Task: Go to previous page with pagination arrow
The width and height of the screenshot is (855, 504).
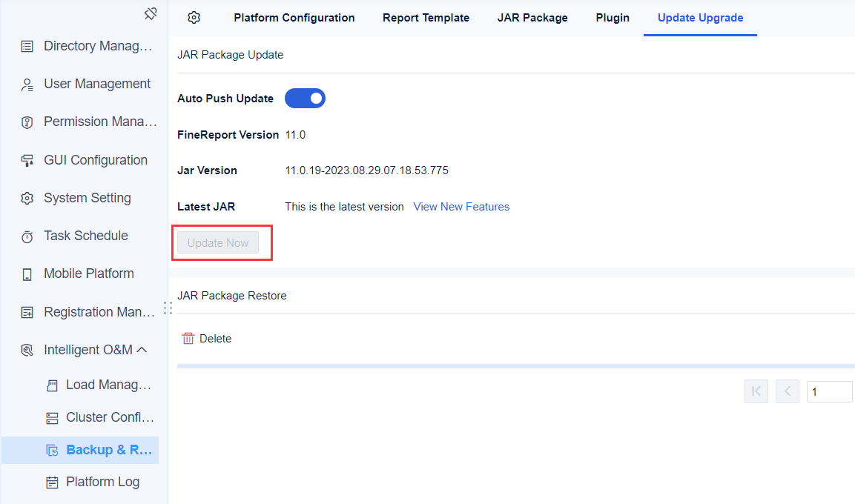Action: click(787, 391)
